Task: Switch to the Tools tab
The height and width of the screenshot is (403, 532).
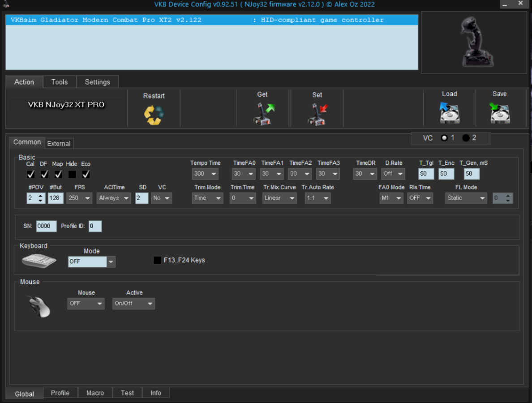Action: pyautogui.click(x=60, y=82)
